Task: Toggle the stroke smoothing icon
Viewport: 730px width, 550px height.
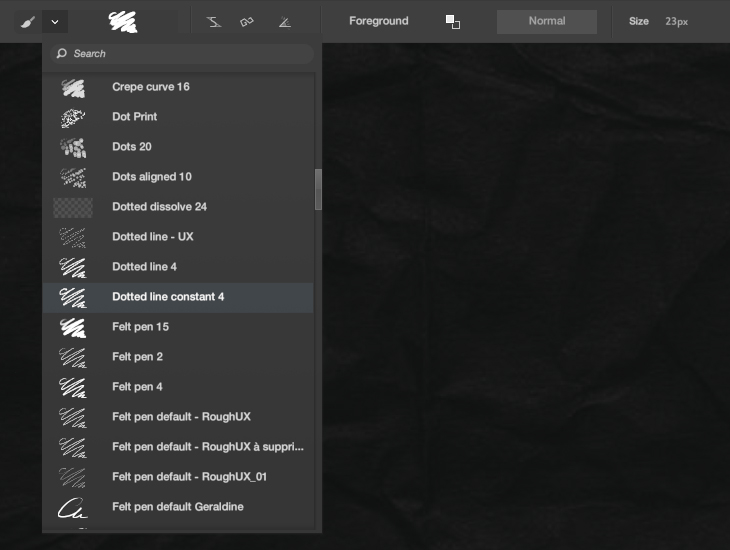Action: click(x=214, y=22)
